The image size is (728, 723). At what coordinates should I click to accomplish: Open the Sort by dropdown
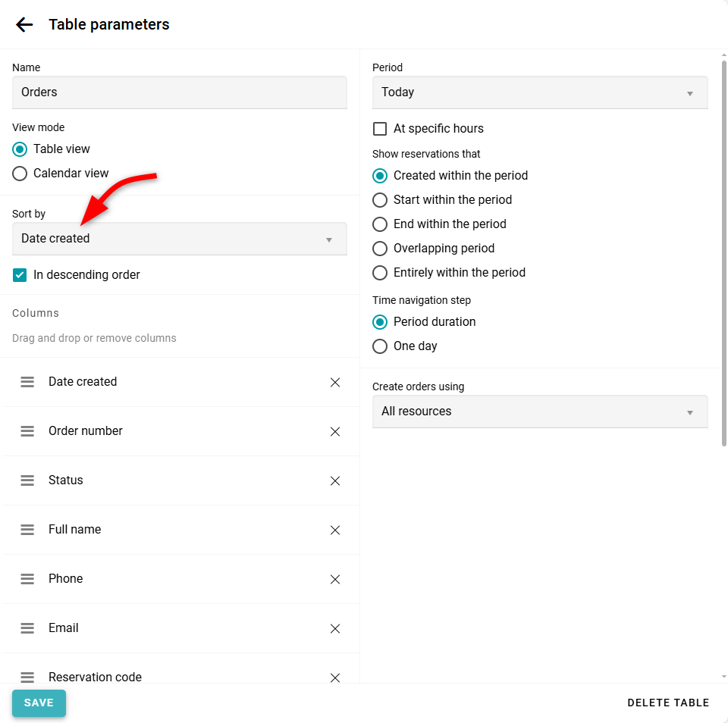click(x=180, y=239)
